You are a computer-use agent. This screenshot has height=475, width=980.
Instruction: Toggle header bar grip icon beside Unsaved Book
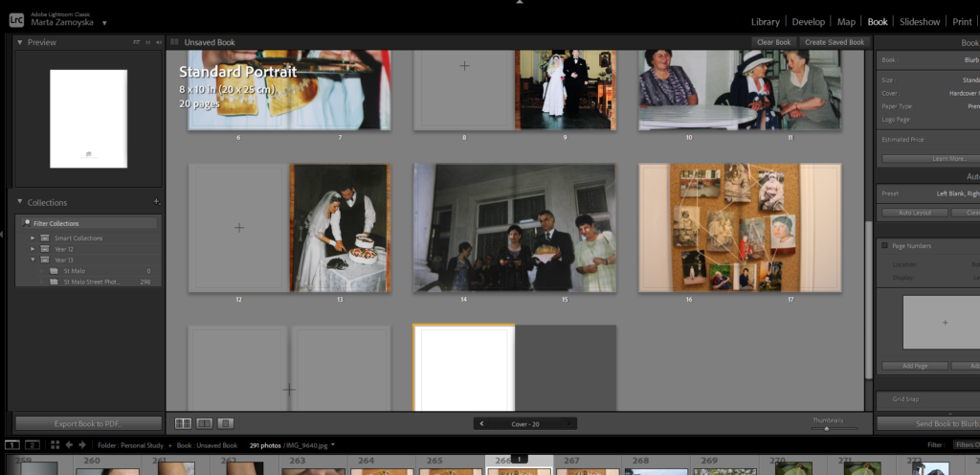click(174, 42)
